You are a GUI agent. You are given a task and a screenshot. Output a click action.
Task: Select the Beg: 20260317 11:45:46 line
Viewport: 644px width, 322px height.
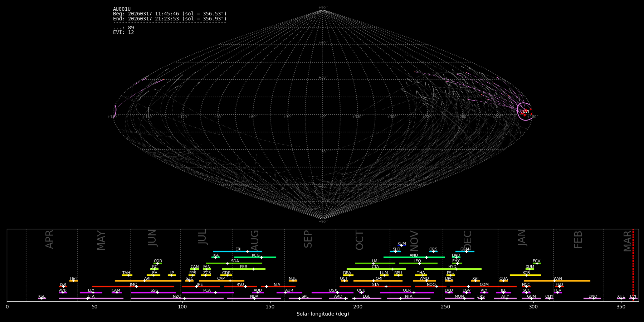[x=170, y=14]
